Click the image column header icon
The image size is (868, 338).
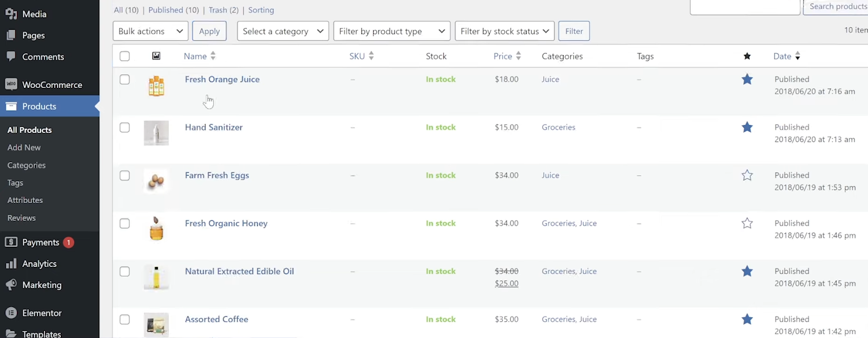point(156,56)
